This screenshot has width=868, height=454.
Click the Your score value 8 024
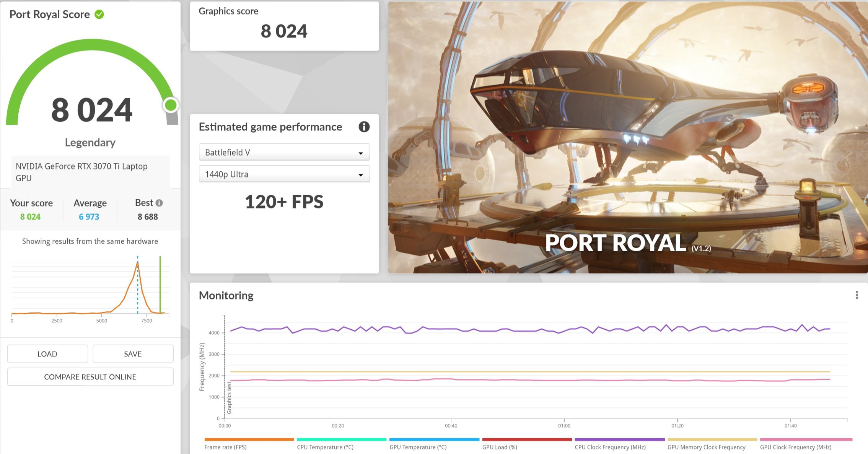pos(30,217)
